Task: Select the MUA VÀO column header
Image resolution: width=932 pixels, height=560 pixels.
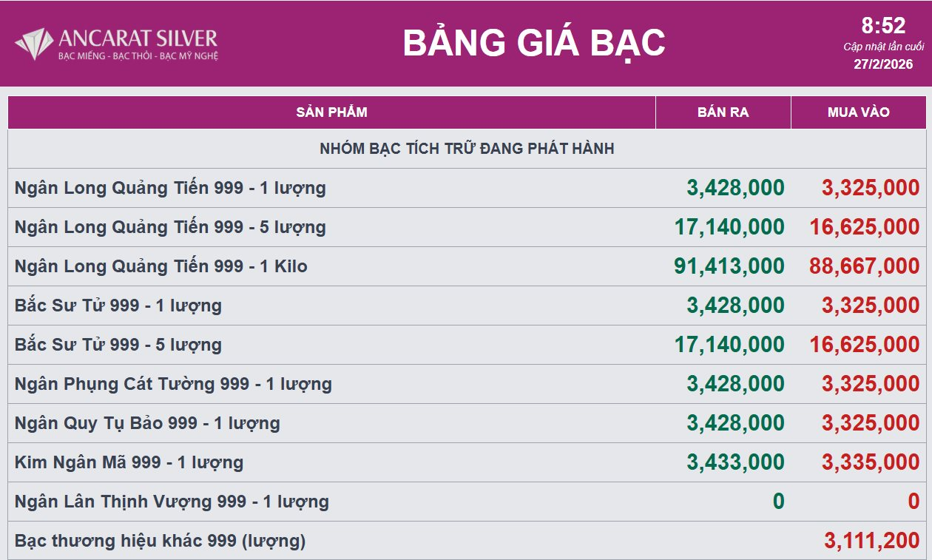Action: point(858,112)
